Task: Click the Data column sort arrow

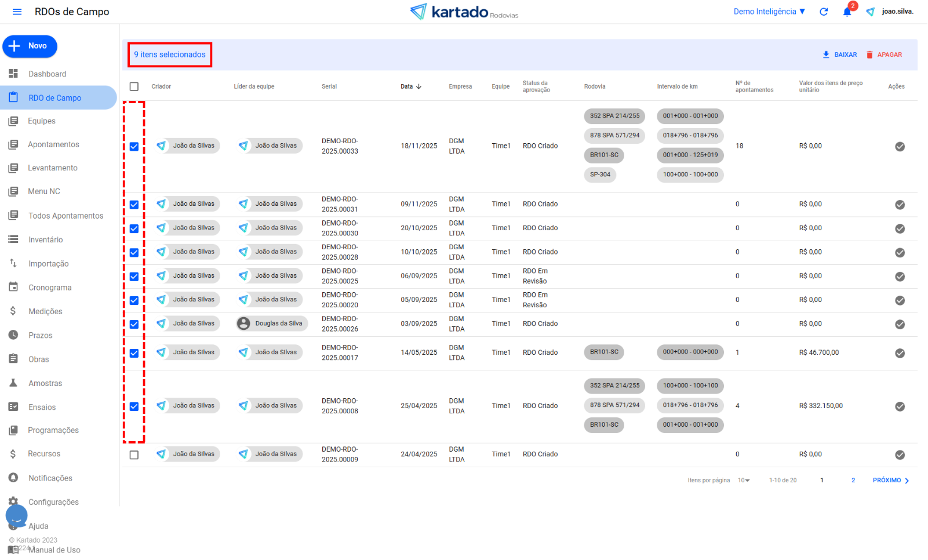Action: point(418,86)
